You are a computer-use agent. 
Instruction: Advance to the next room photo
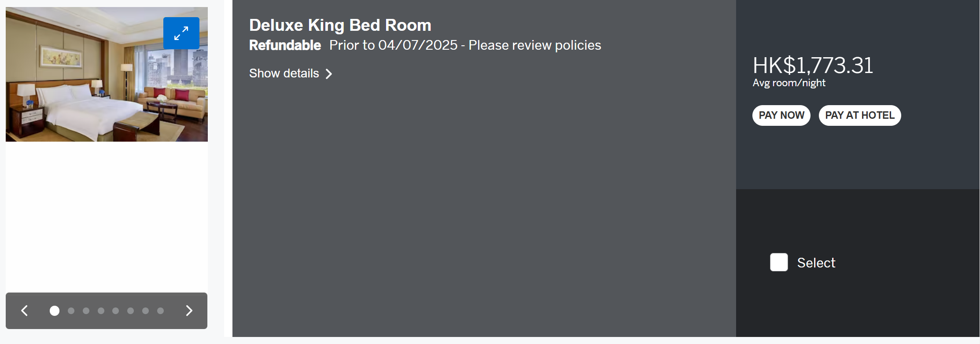coord(189,311)
